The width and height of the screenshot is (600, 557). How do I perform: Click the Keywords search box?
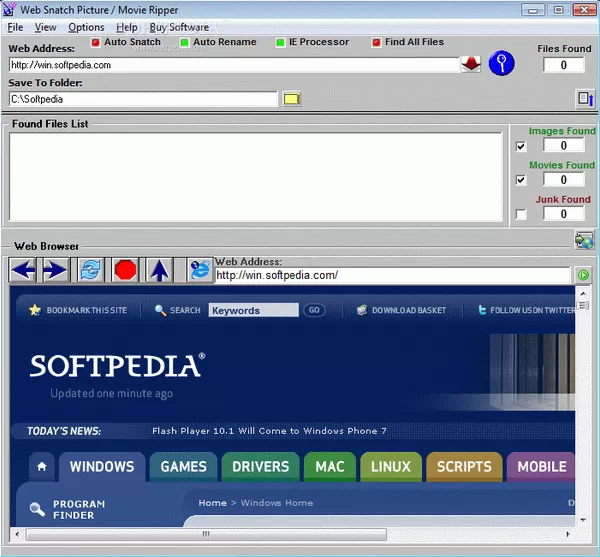pos(253,310)
